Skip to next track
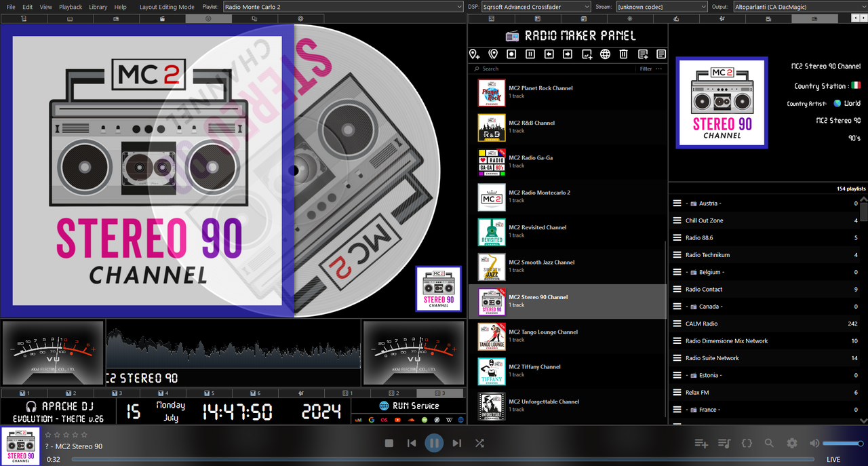Image resolution: width=868 pixels, height=466 pixels. click(457, 443)
